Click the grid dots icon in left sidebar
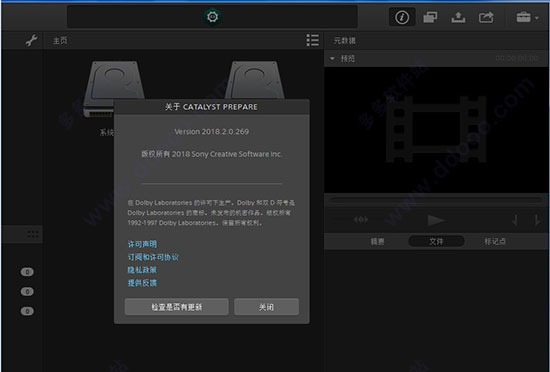The image size is (550, 372). [33, 234]
